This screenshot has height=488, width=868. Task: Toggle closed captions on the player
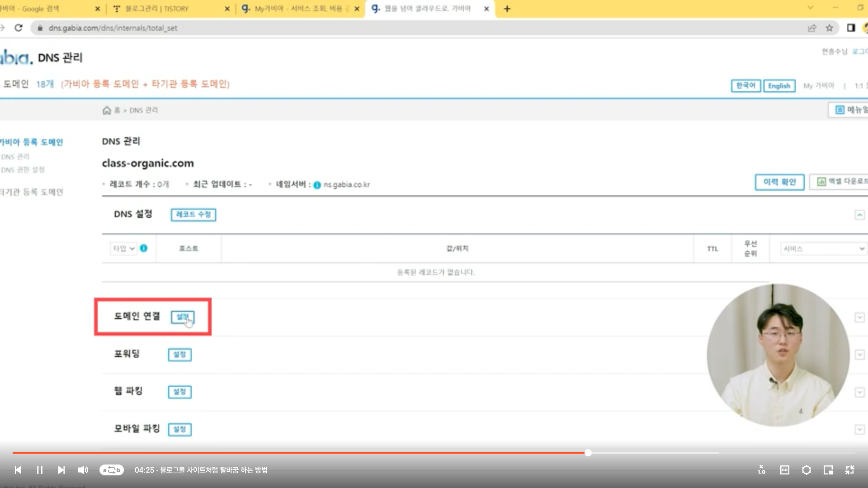pyautogui.click(x=785, y=470)
